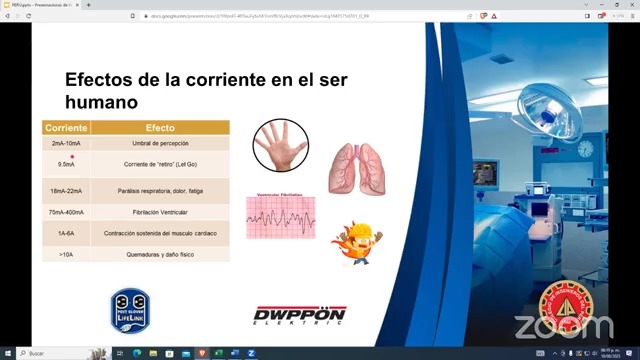Close the PERU.pptx browser tab
Screen dimensions: 640x360
pyautogui.click(x=77, y=5)
